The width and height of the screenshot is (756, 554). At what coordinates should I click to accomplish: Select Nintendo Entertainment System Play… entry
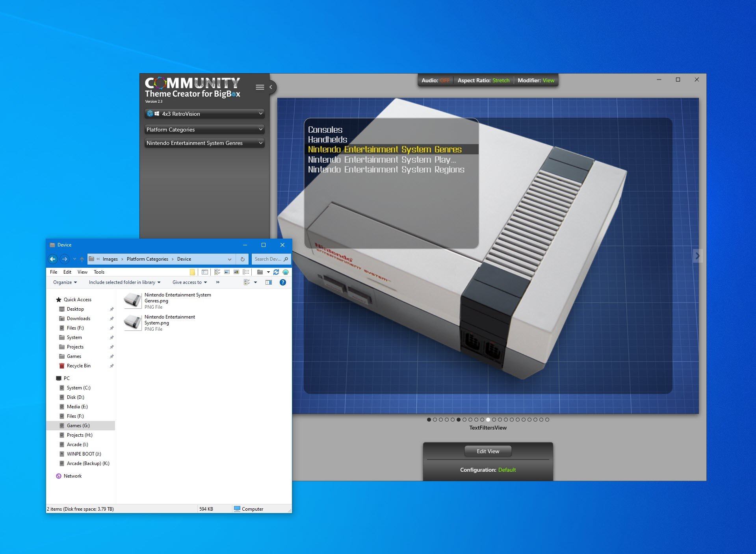tap(382, 159)
